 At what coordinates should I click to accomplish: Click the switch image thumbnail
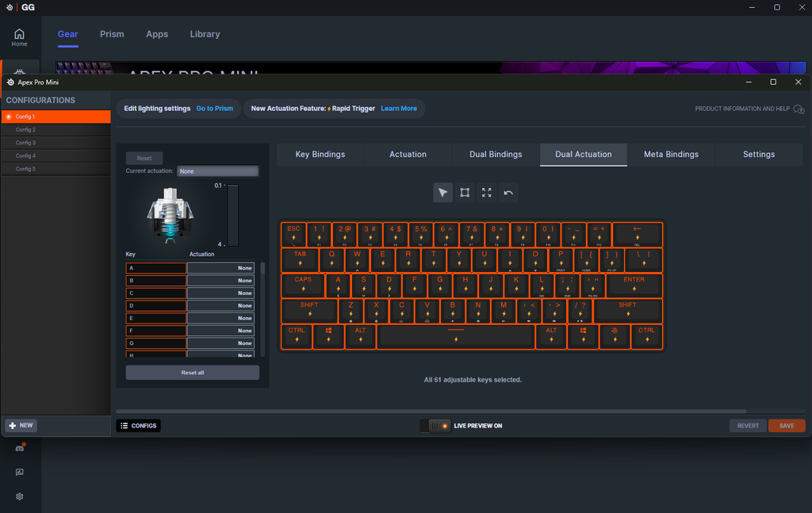click(170, 216)
